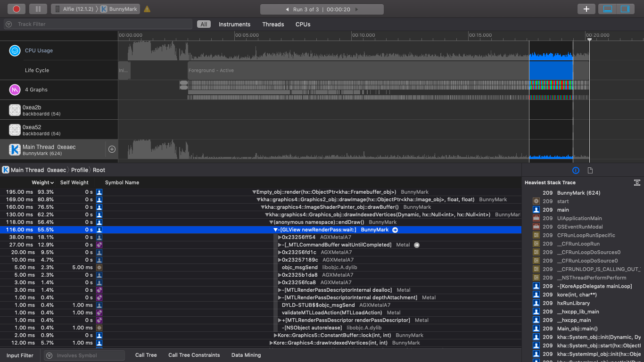Click the Track Filter field
The image size is (644, 362).
pos(98,24)
